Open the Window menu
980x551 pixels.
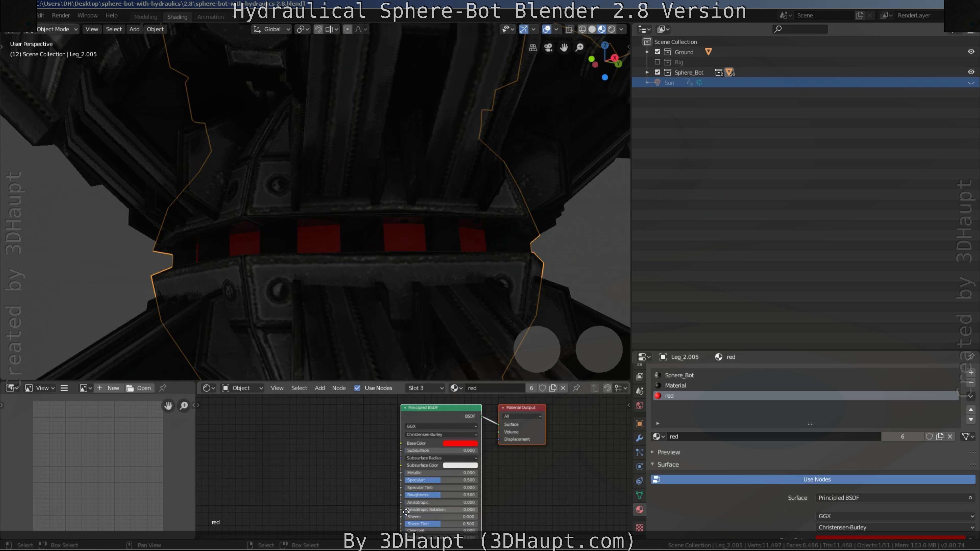pos(88,16)
